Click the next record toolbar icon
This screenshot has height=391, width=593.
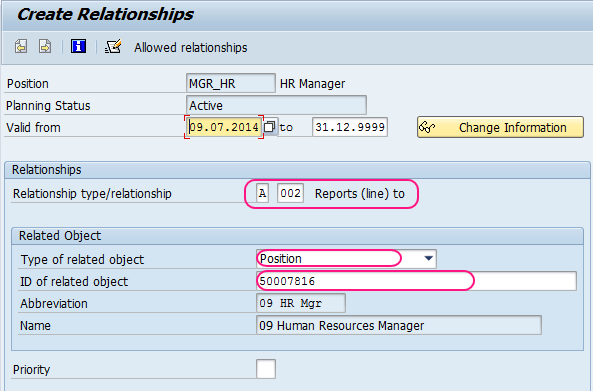pyautogui.click(x=45, y=47)
